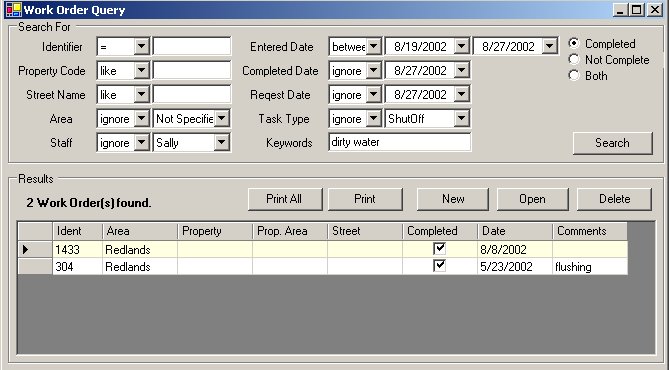Select row header of work order 304
Viewport: 669px width, 370px height.
coord(35,266)
